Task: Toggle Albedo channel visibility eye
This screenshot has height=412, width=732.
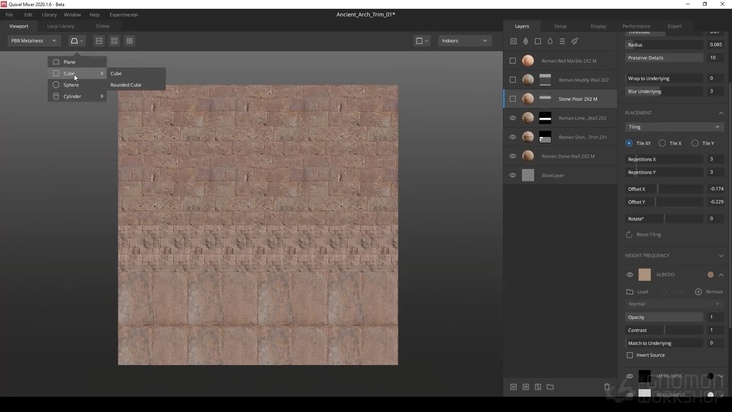Action: [630, 275]
